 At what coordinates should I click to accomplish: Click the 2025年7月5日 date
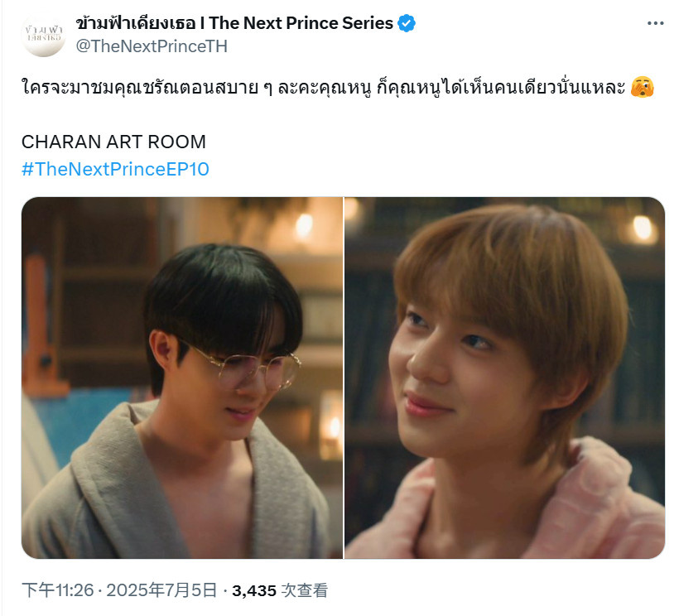[162, 590]
